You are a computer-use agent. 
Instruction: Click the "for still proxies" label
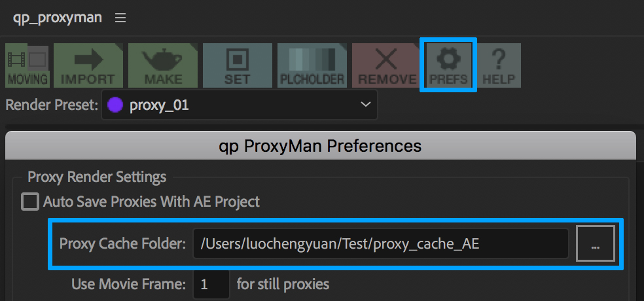pos(283,285)
